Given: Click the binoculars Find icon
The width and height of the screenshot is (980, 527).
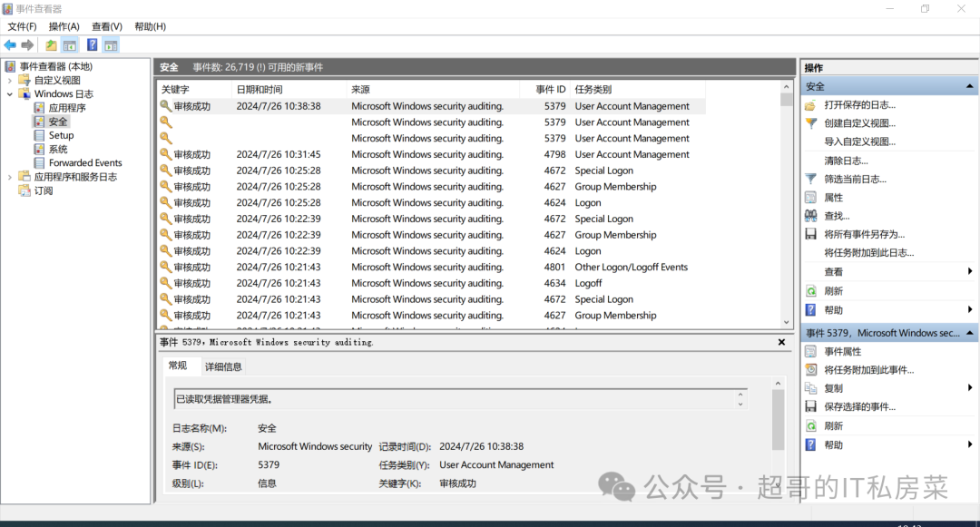Looking at the screenshot, I should point(810,216).
